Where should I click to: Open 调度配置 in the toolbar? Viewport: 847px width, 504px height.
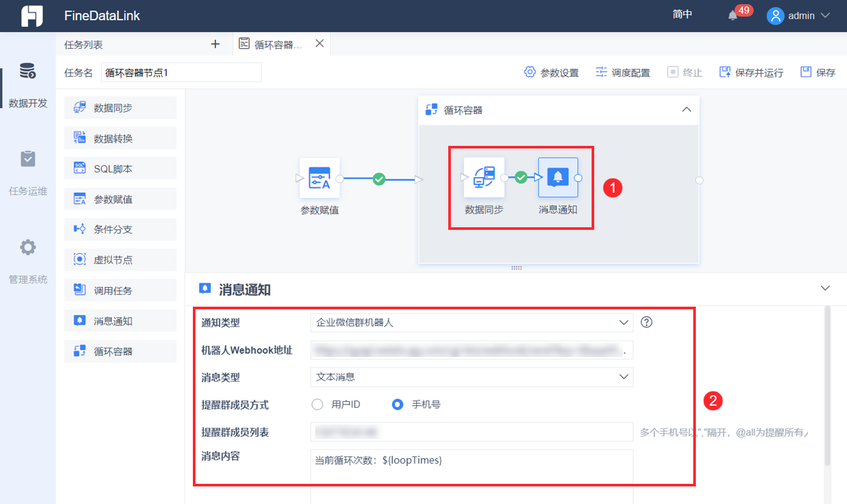623,72
